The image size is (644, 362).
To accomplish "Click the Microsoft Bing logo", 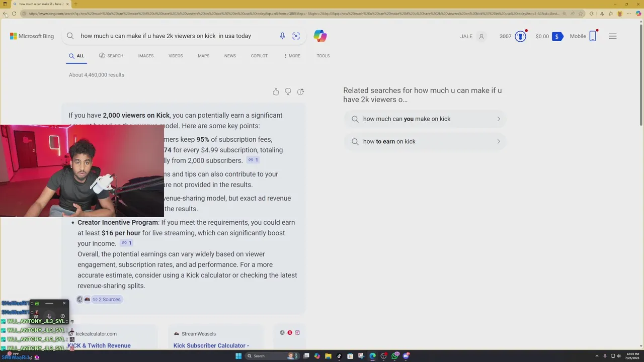I will click(x=32, y=36).
